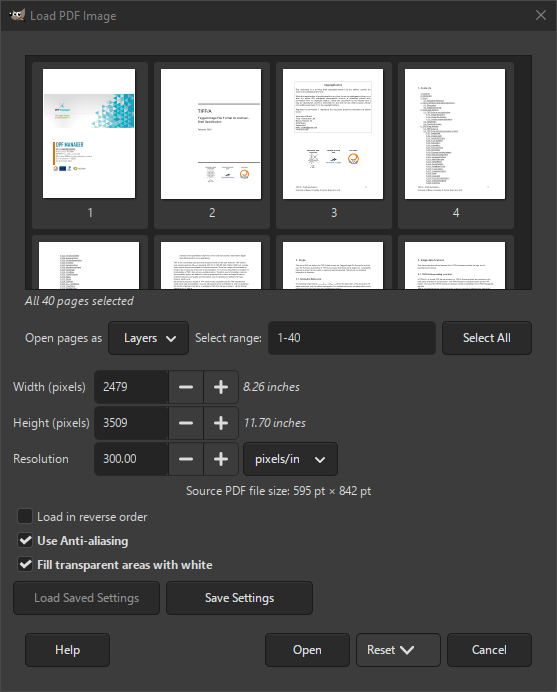This screenshot has width=557, height=692.
Task: Click the GIMP Wilber icon in title bar
Action: [17, 15]
